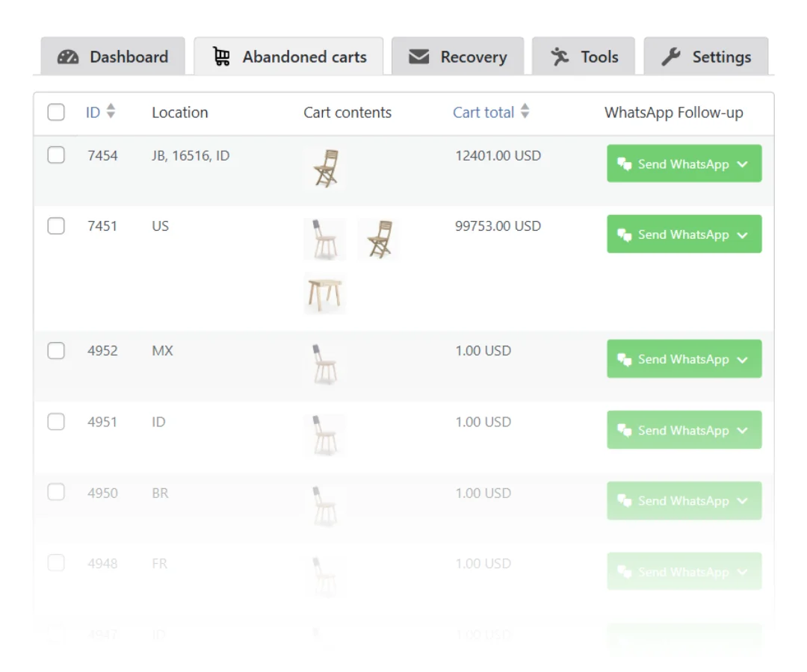The image size is (807, 672).
Task: Click the Tools running figure icon
Action: (560, 57)
